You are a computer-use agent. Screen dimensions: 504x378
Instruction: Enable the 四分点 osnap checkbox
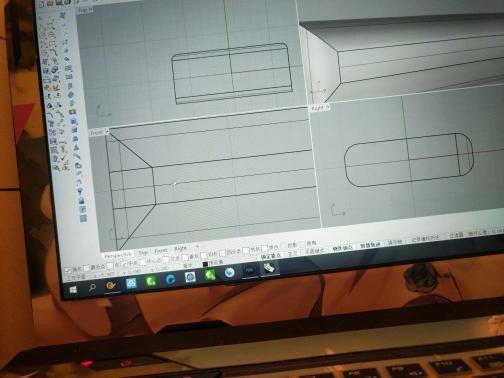point(222,253)
